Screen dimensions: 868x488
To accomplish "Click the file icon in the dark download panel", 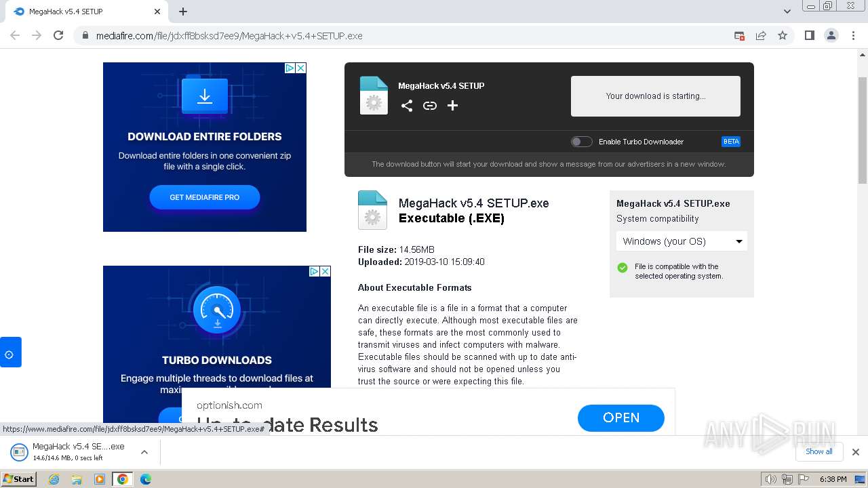I will pyautogui.click(x=374, y=96).
